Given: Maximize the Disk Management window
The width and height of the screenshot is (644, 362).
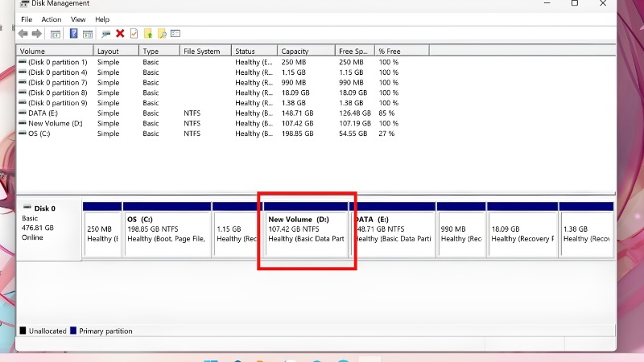Looking at the screenshot, I should point(575,3).
